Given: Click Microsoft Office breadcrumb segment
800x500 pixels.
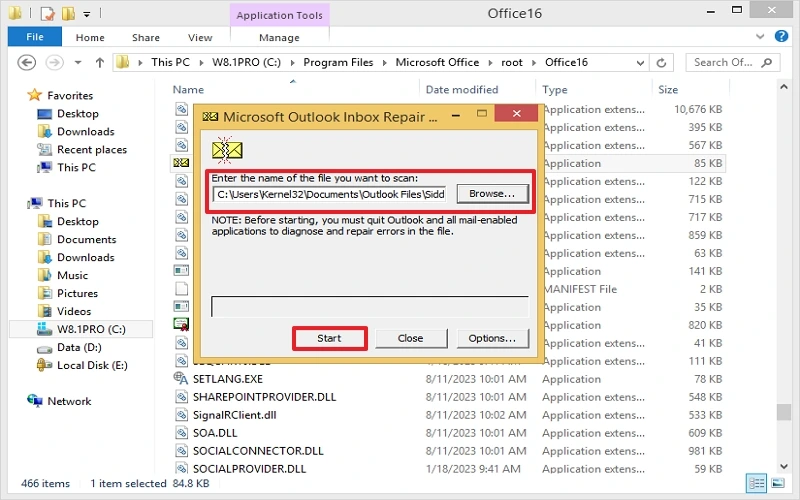Looking at the screenshot, I should point(437,62).
